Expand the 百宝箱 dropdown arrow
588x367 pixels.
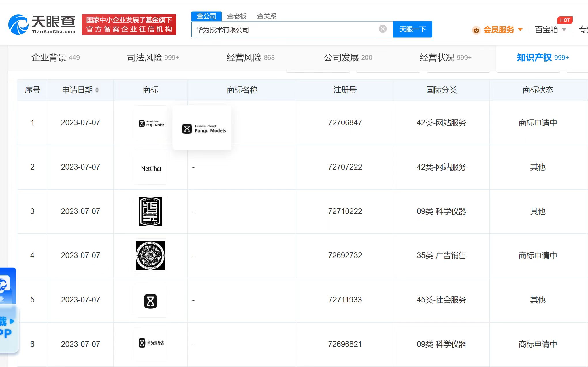pos(564,29)
